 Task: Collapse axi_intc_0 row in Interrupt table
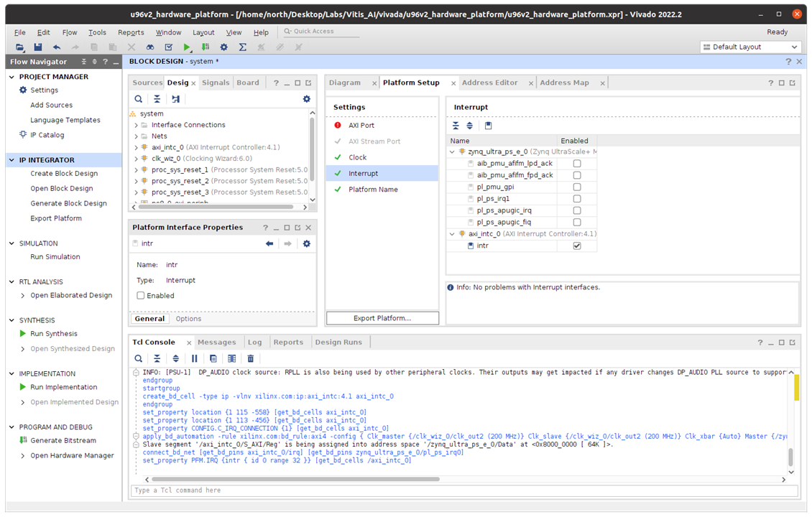(452, 234)
